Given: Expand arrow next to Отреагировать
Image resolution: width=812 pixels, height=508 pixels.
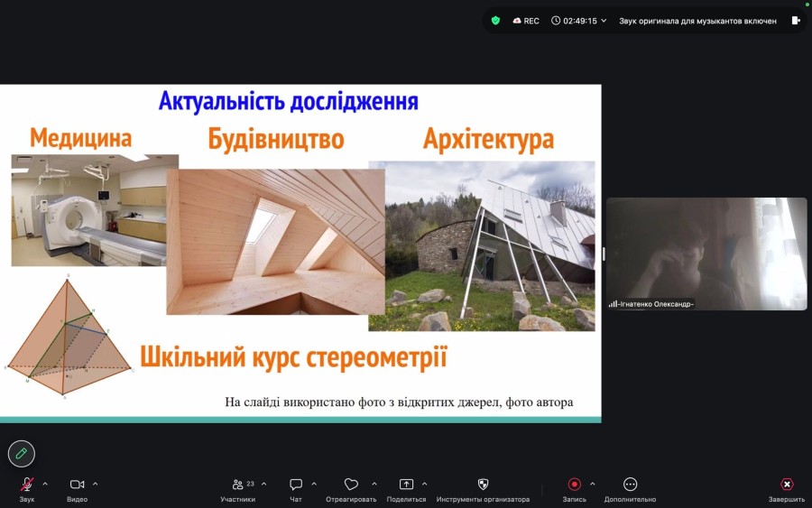Looking at the screenshot, I should [x=374, y=485].
